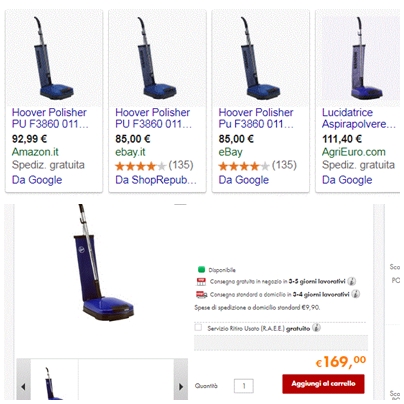This screenshot has width=404, height=404.
Task: Click info icon next to R.A.E.E. service
Action: pyautogui.click(x=316, y=328)
